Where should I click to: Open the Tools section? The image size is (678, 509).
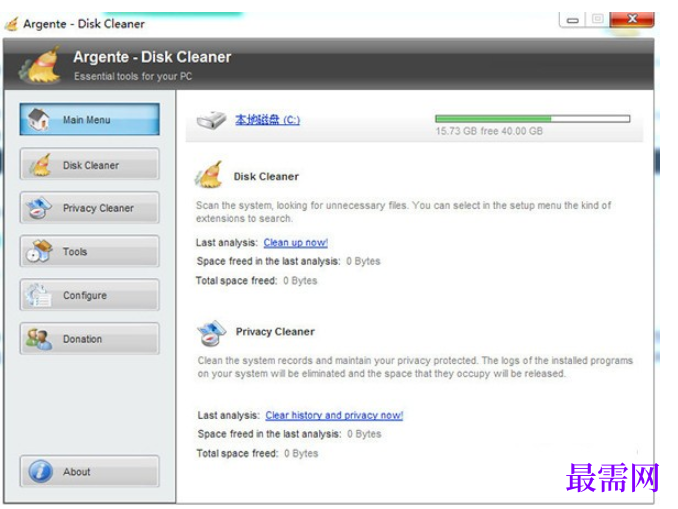pyautogui.click(x=90, y=251)
